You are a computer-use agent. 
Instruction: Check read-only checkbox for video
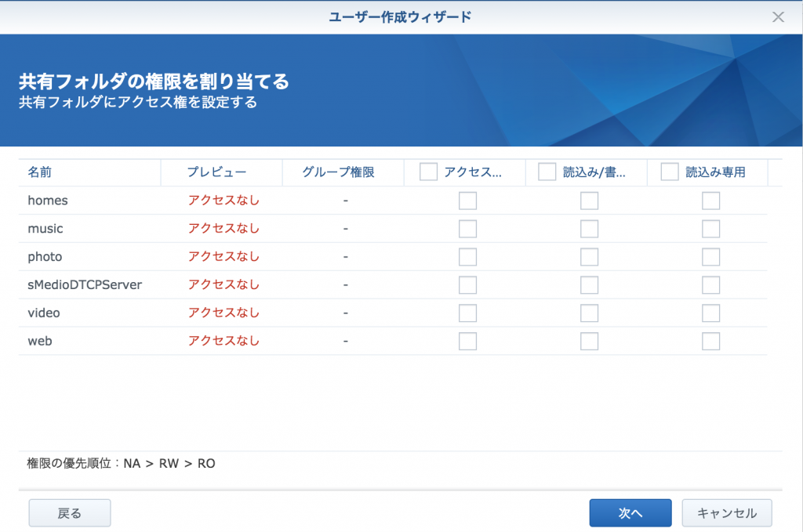point(710,313)
